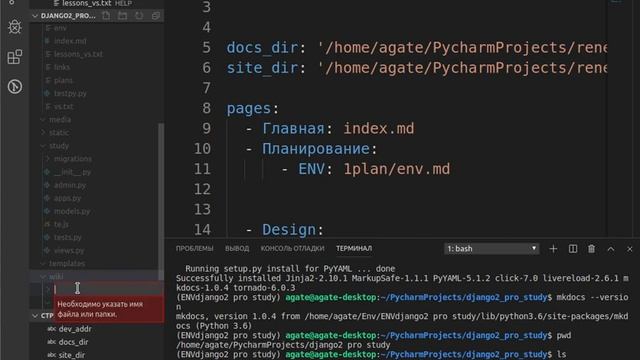Click the Планирование key on line 10

pos(316,149)
